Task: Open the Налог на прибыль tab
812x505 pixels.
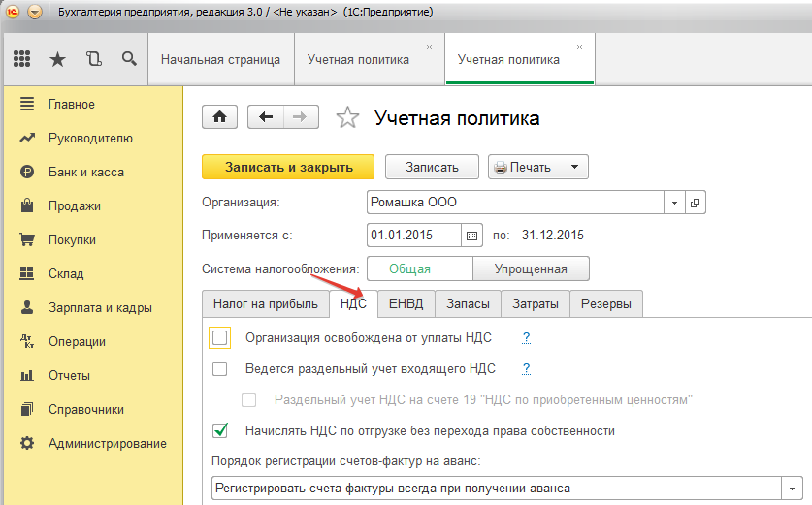Action: (x=265, y=303)
